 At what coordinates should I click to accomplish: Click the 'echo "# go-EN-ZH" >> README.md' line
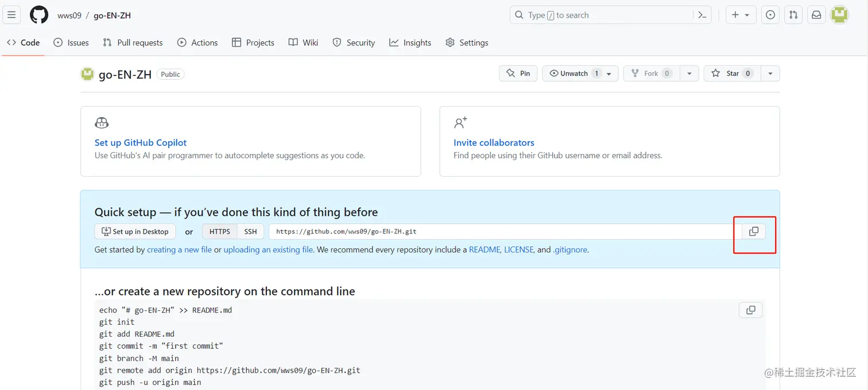coord(165,310)
